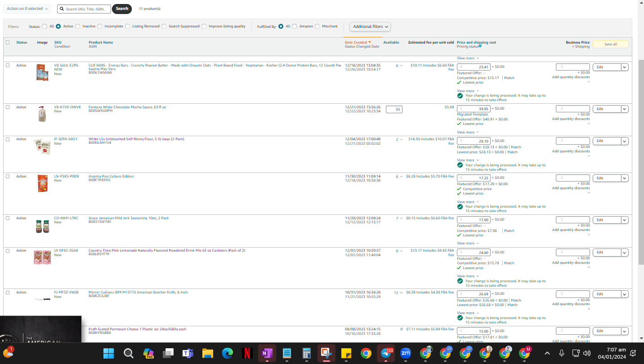Select the Inactive status filter
Screen dimensions: 644x364
(x=78, y=26)
